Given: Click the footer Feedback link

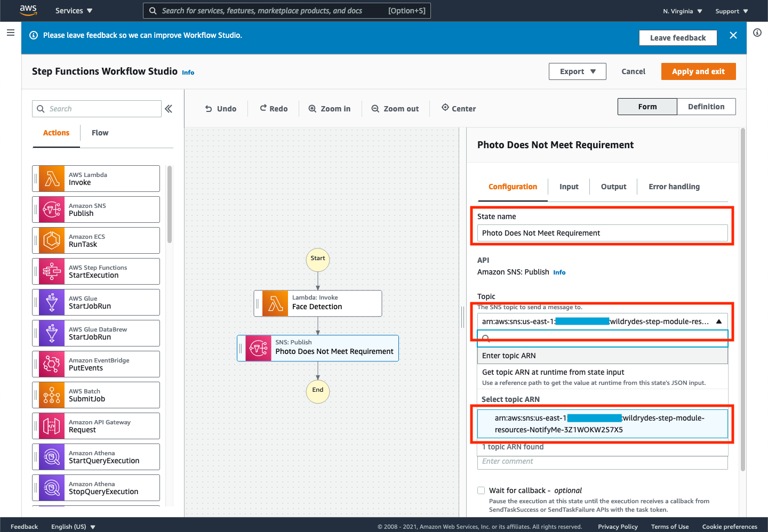Looking at the screenshot, I should (24, 527).
